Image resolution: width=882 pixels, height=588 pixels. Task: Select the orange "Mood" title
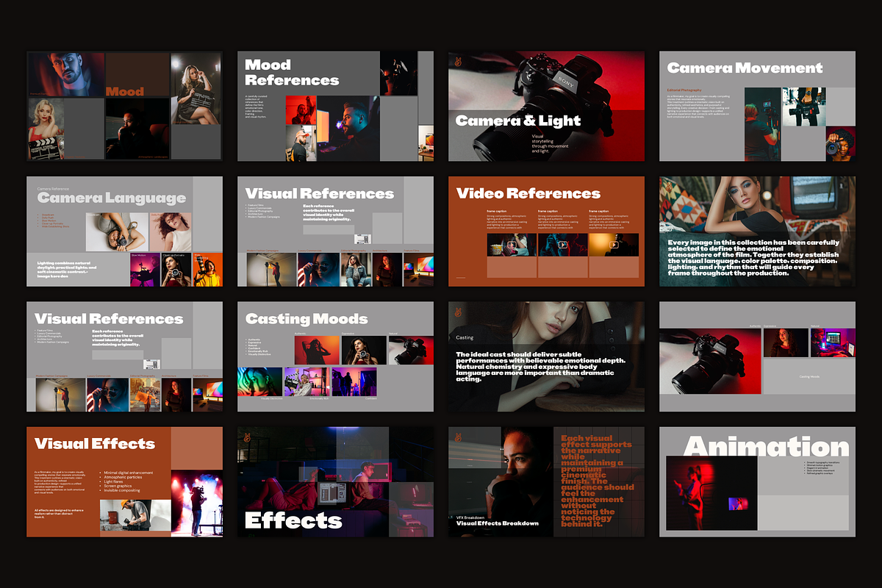pos(125,92)
